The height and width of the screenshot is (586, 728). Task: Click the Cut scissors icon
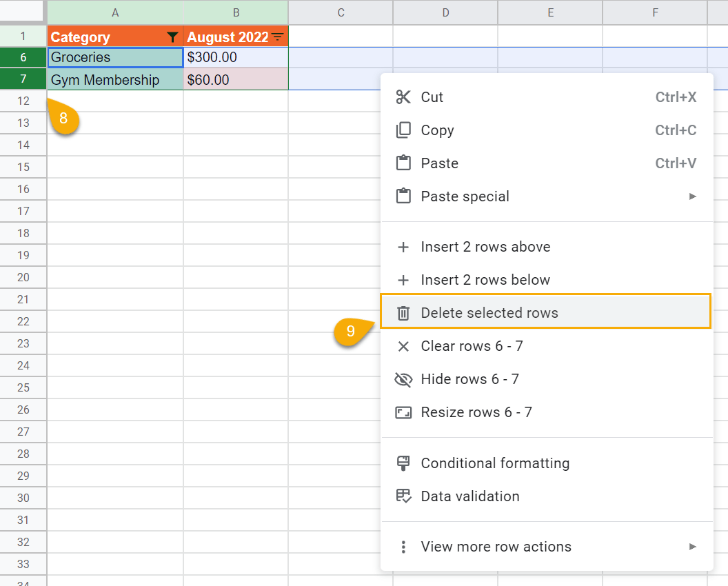pyautogui.click(x=403, y=97)
